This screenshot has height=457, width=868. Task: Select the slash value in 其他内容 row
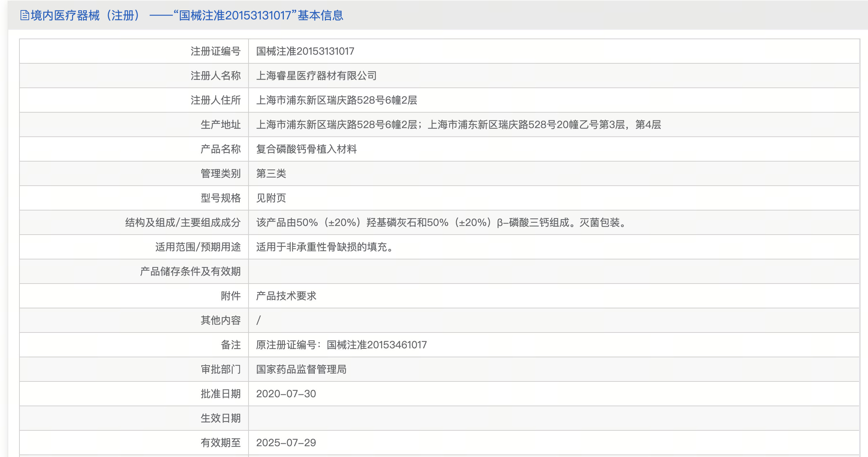pos(259,320)
